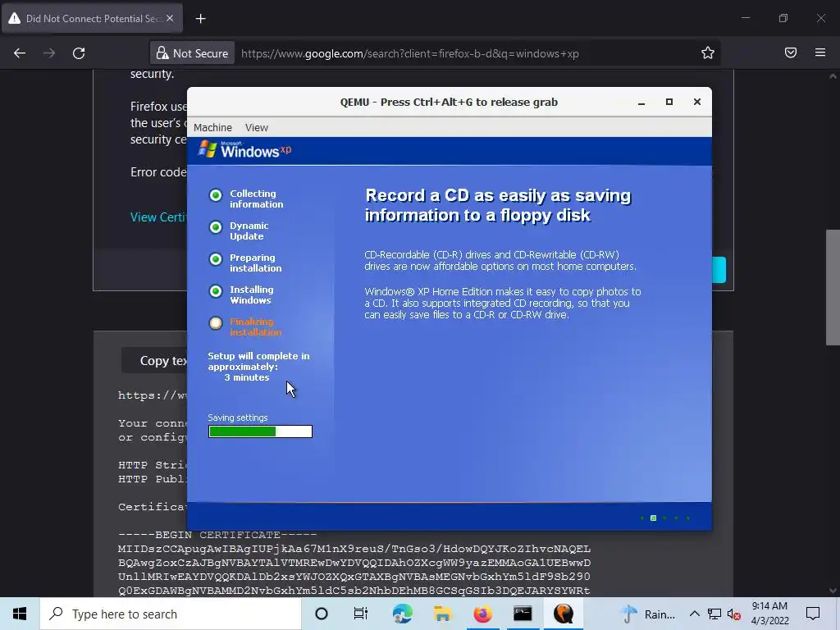Click the Copy text button in Firefox
Screen dimensions: 840x630
click(155, 360)
